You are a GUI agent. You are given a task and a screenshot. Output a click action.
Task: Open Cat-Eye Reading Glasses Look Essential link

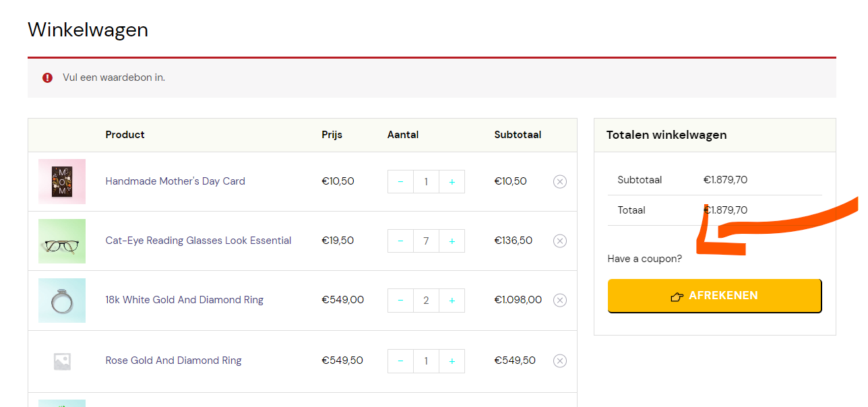tap(198, 241)
